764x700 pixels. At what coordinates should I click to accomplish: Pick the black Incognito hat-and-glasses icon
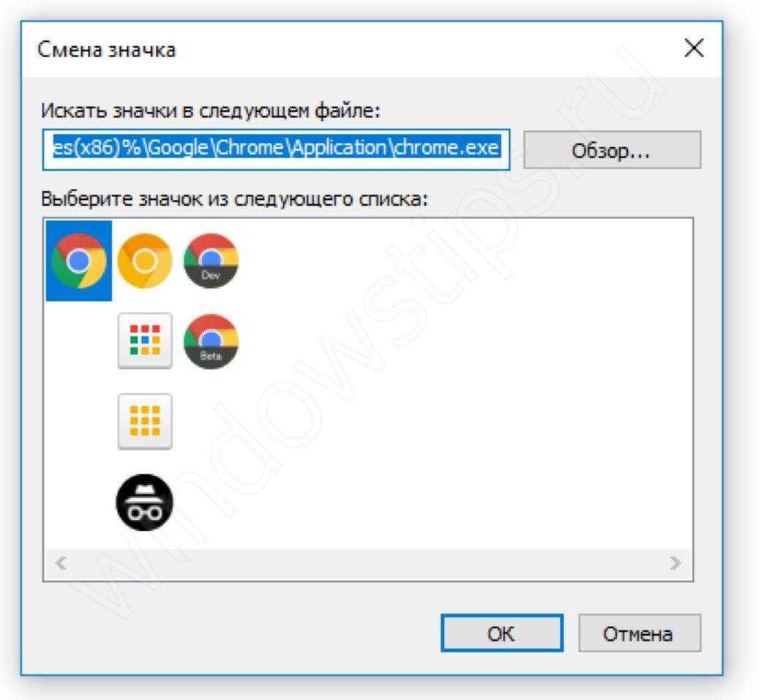144,502
